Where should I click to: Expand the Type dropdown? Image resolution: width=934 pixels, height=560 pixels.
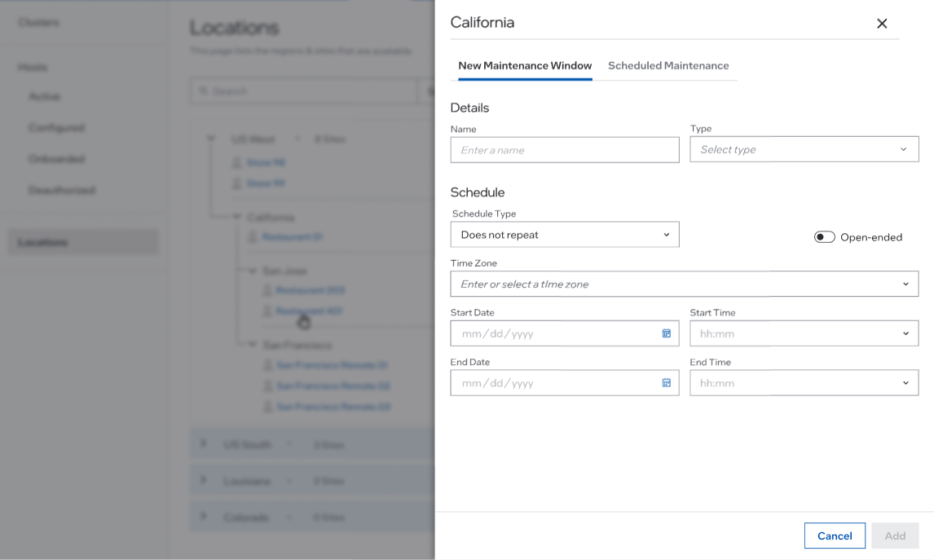[x=804, y=149]
